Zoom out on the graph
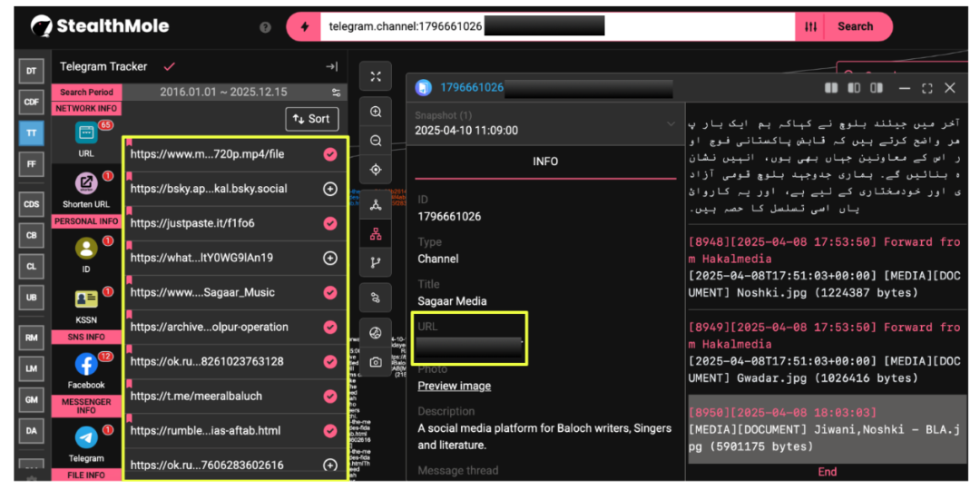The height and width of the screenshot is (490, 980). click(376, 141)
